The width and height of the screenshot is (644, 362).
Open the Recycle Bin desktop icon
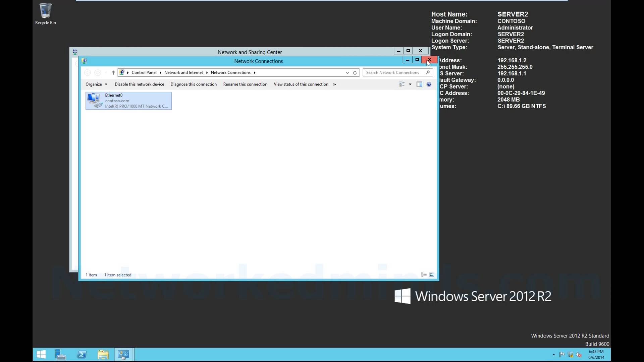click(x=46, y=14)
